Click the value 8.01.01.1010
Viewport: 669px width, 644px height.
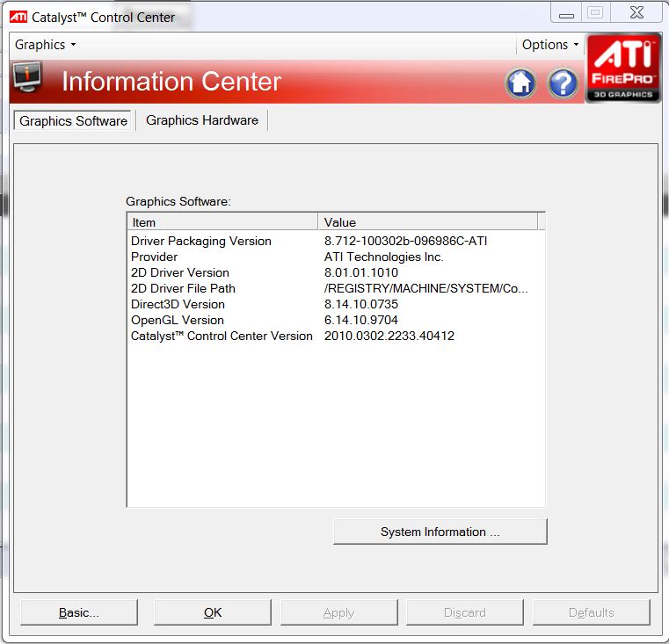click(x=361, y=272)
